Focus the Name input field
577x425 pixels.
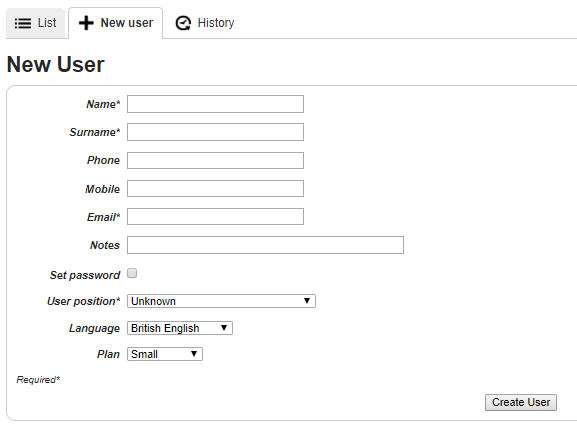coord(215,104)
